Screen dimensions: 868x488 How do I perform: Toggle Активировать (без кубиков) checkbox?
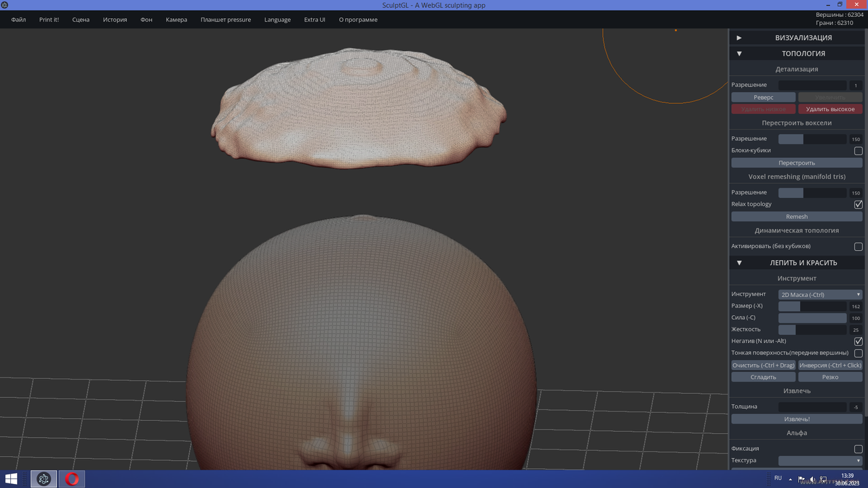click(x=858, y=246)
